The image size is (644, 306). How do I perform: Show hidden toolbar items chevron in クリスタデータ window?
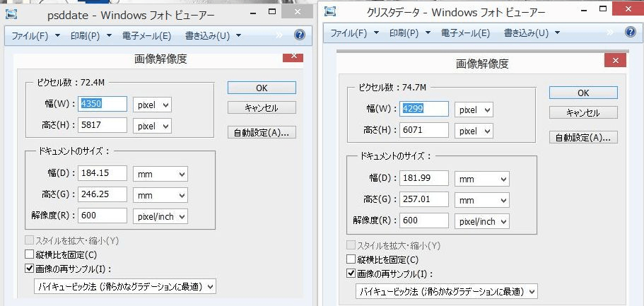pos(610,33)
